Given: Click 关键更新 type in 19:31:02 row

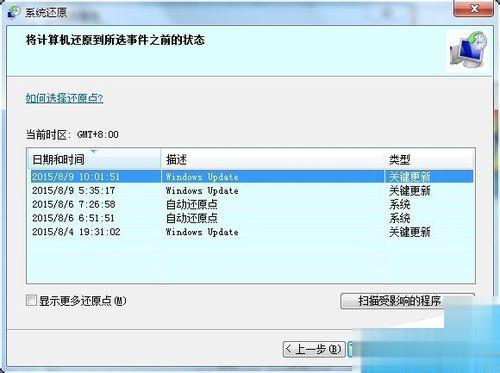Looking at the screenshot, I should click(410, 232).
